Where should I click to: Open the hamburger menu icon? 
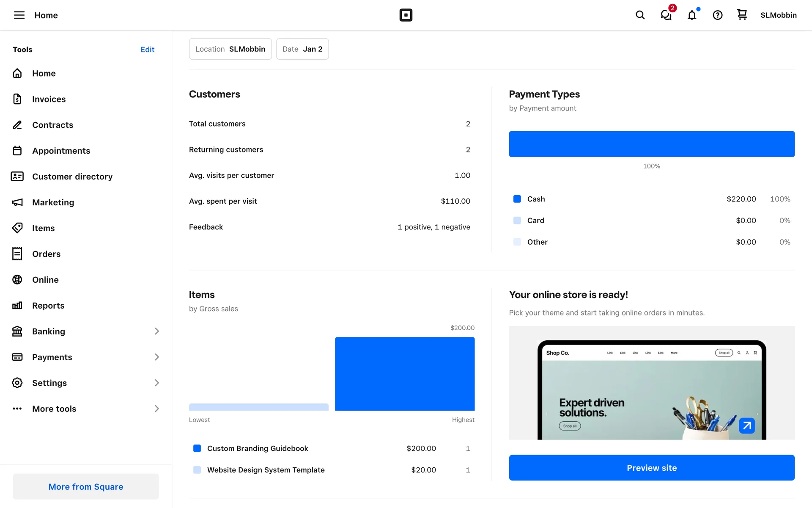click(19, 15)
